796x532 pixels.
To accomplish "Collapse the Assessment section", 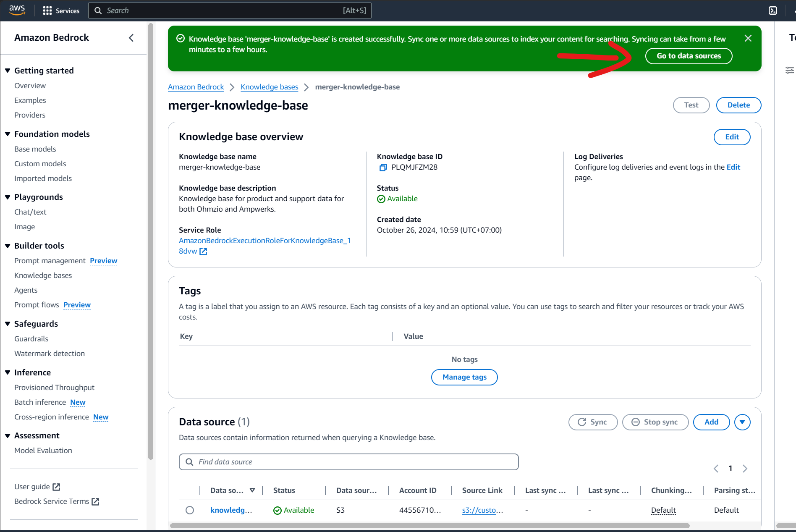I will click(8, 435).
